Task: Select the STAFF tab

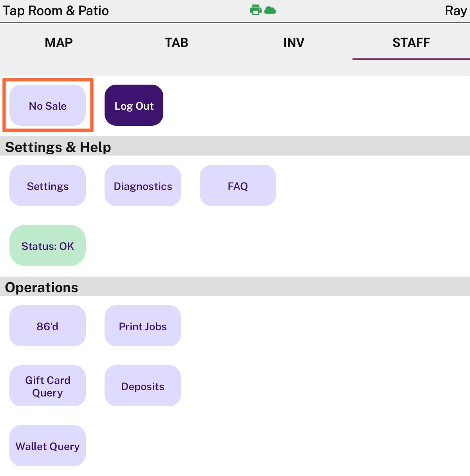Action: click(x=411, y=42)
